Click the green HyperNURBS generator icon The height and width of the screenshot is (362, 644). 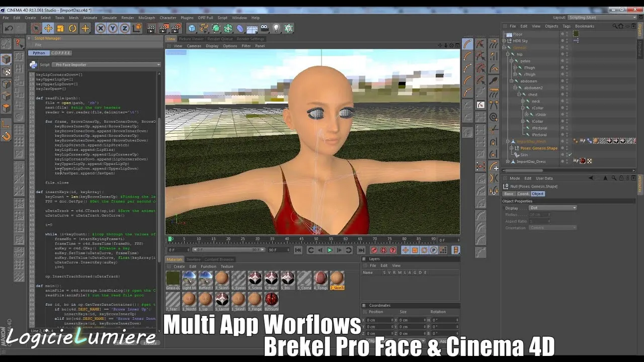(x=216, y=29)
